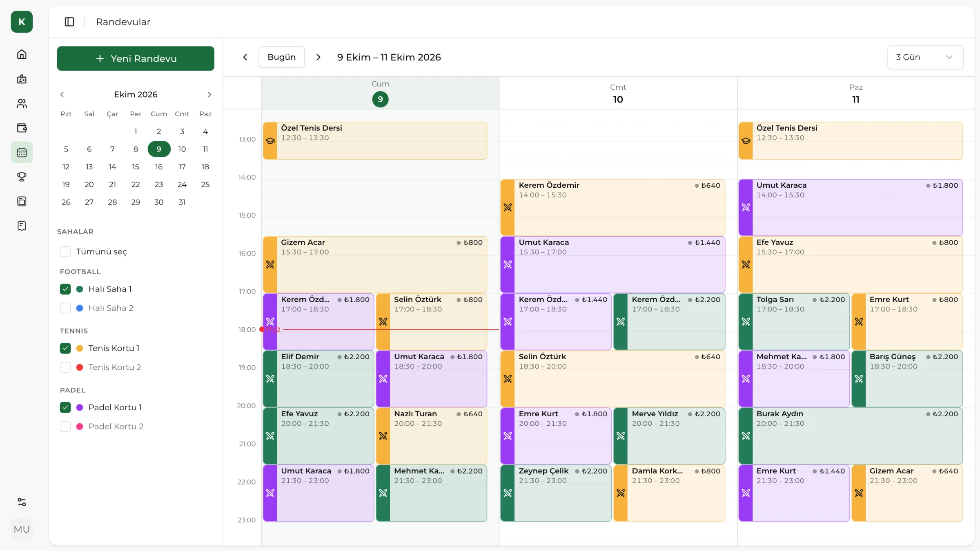
Task: Select the Cmt 10 day header
Action: click(618, 93)
